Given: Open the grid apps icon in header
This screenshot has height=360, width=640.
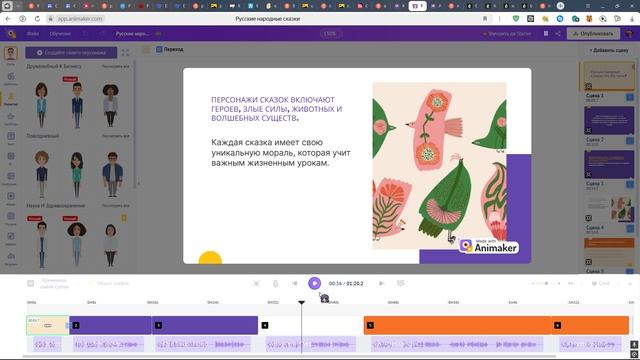Looking at the screenshot, I should point(546,34).
